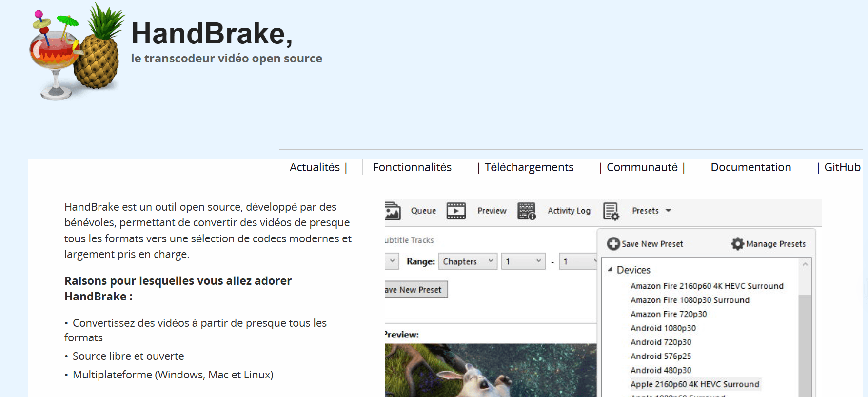Screen dimensions: 868x397
Task: Open the Actualités menu item
Action: [x=315, y=167]
